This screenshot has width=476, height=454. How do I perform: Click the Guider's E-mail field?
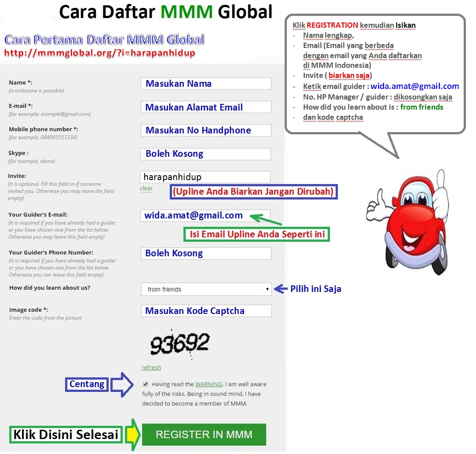click(x=205, y=215)
